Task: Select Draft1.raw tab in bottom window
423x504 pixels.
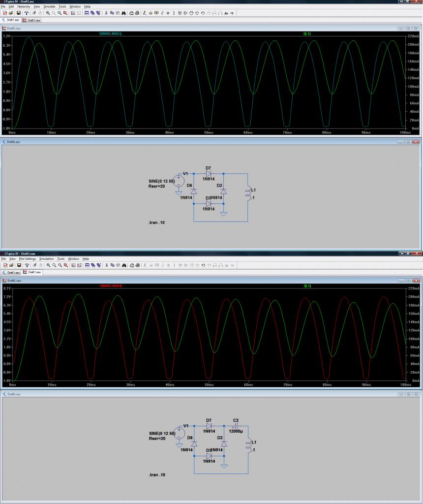Action: (32, 272)
